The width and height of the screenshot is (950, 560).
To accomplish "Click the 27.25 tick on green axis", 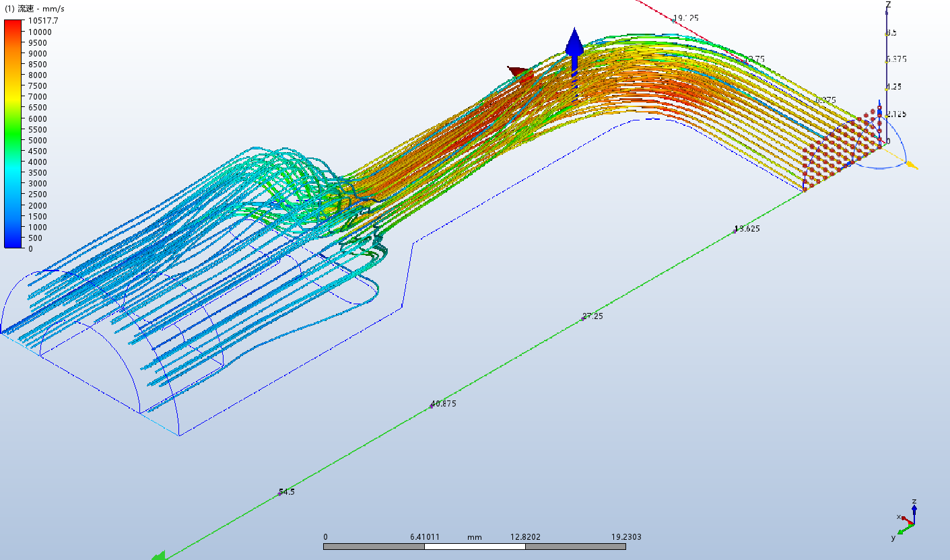I will [x=584, y=317].
